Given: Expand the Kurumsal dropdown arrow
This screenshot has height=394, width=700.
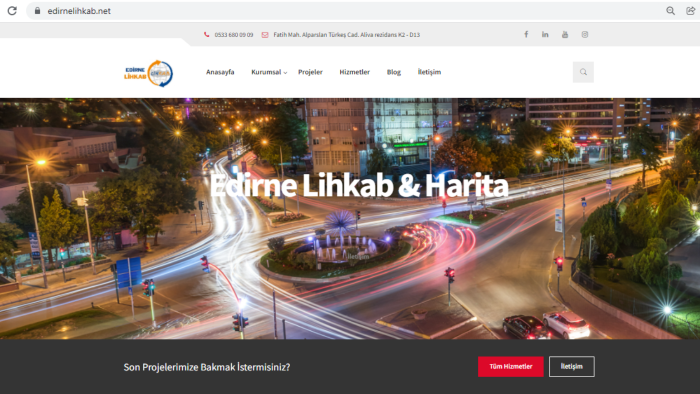Looking at the screenshot, I should coord(285,73).
